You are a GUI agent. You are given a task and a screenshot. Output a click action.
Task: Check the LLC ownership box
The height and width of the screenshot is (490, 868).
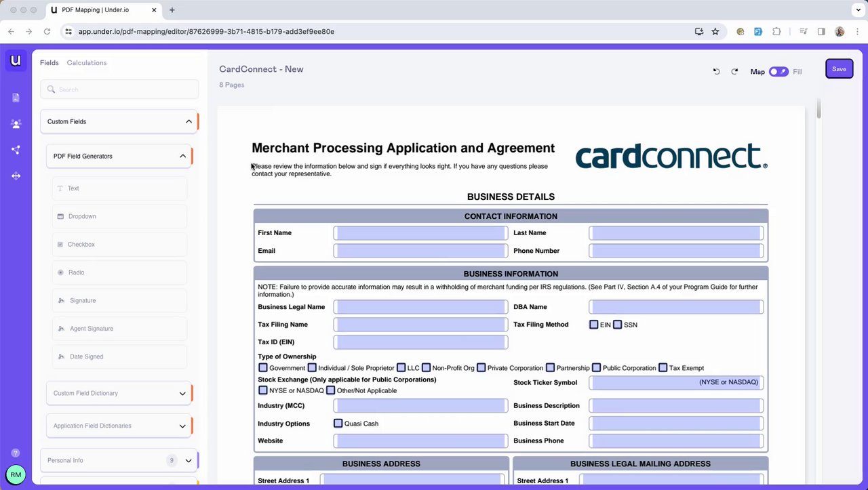(x=401, y=367)
